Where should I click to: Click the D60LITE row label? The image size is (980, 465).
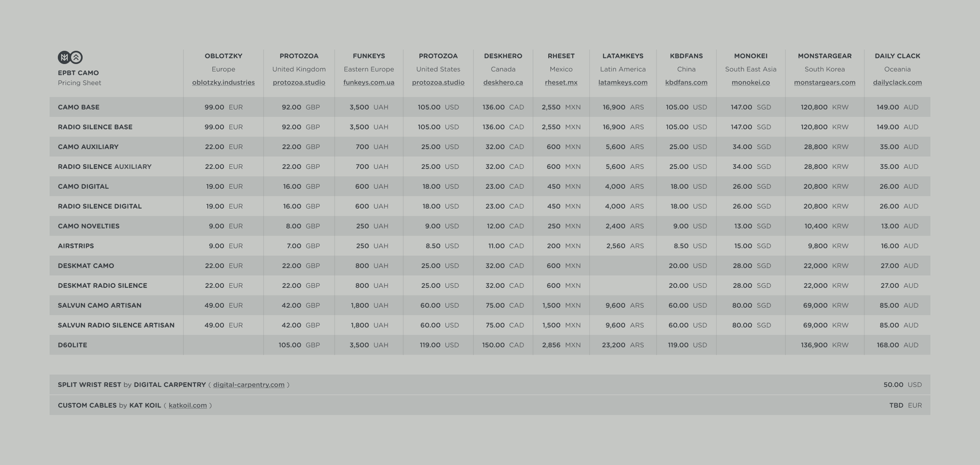click(72, 345)
